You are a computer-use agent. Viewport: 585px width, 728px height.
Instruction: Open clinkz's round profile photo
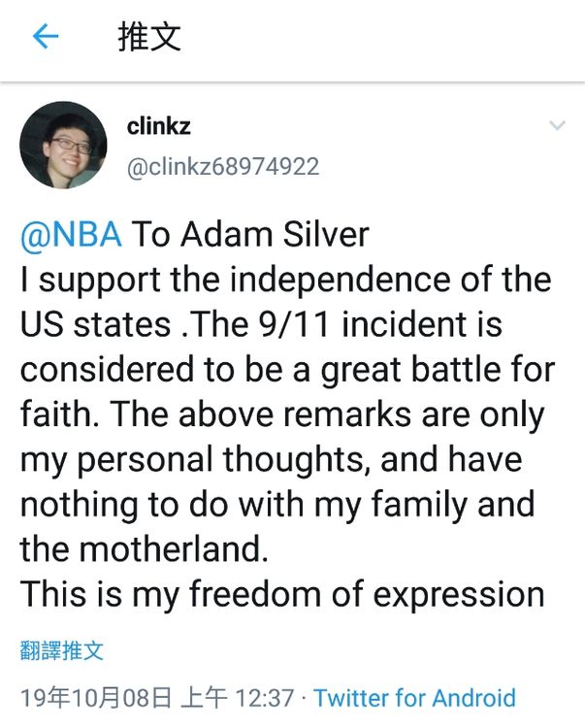63,145
